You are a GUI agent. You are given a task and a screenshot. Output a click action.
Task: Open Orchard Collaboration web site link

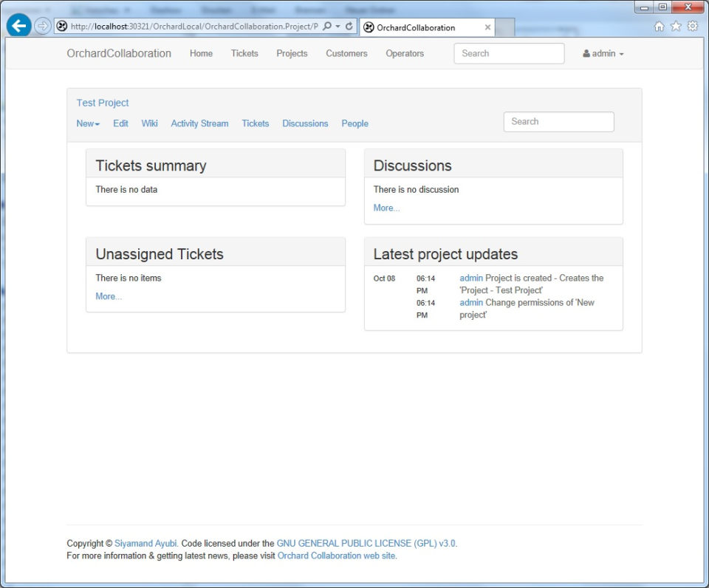(337, 555)
